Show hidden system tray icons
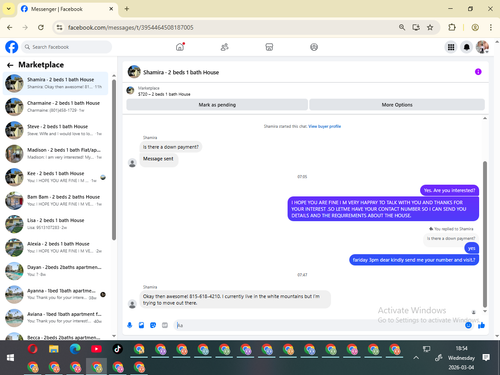 coord(416,358)
